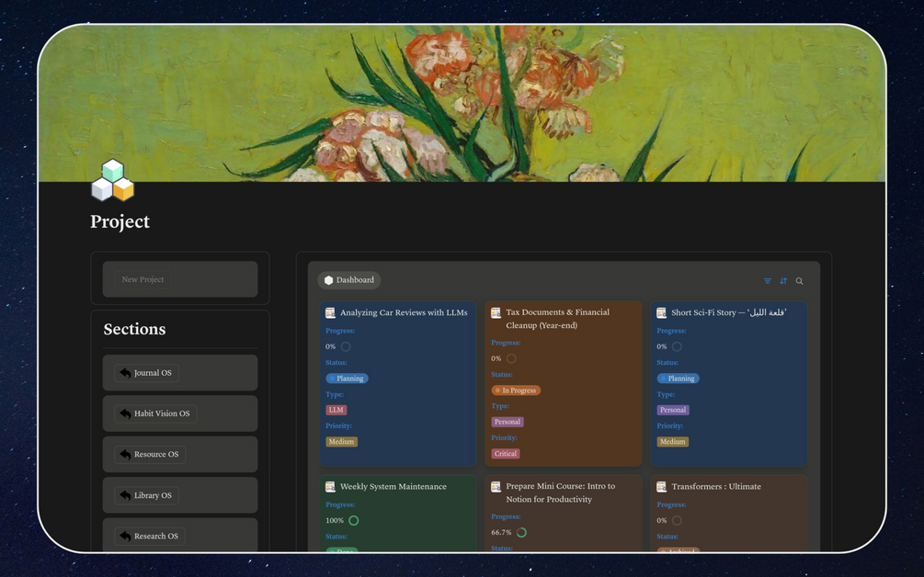Click progress ring on Tax Documents card

pos(511,358)
